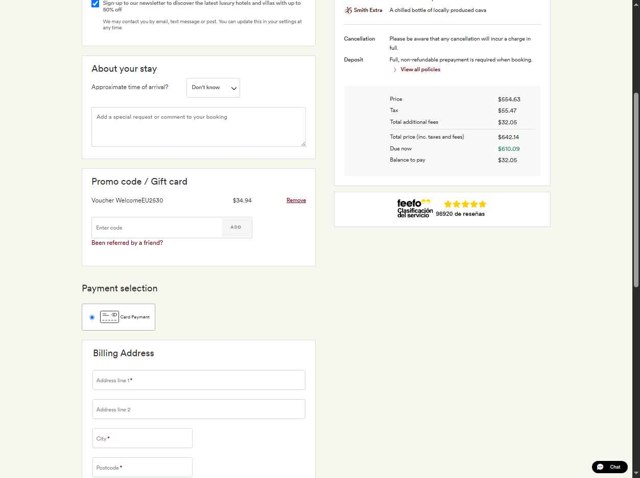Click the Tax amount $55.47
The image size is (640, 478).
pyautogui.click(x=507, y=111)
